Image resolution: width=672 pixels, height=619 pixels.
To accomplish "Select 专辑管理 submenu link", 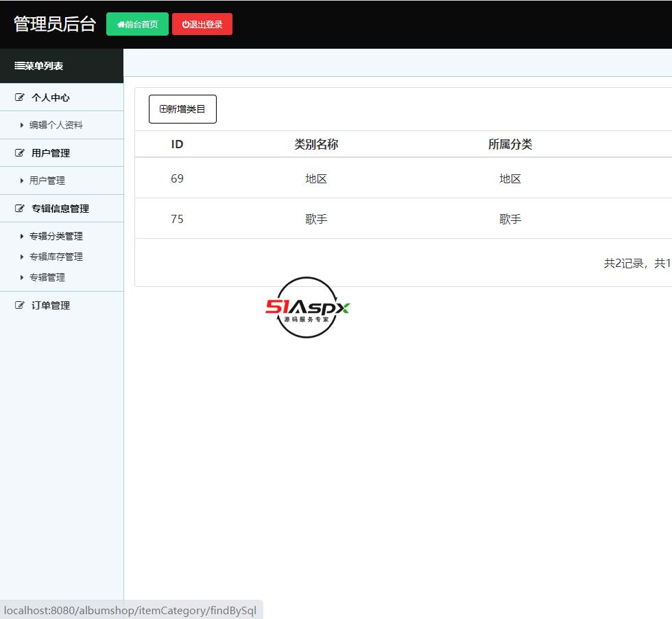I will click(x=47, y=277).
